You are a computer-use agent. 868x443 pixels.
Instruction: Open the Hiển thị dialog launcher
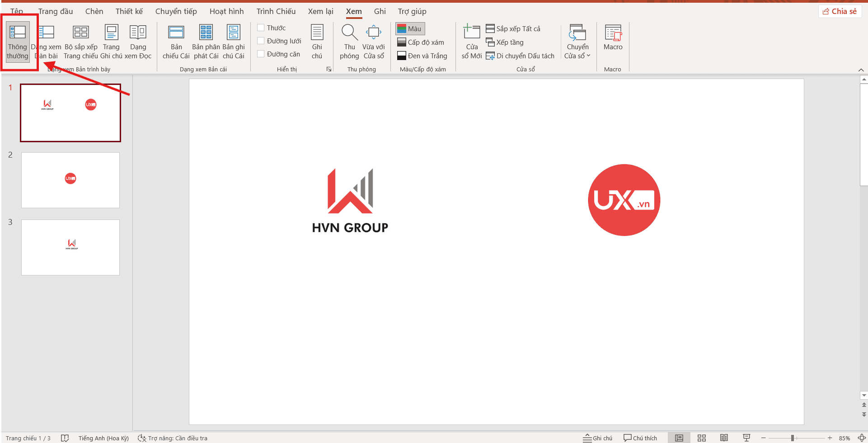[x=329, y=69]
